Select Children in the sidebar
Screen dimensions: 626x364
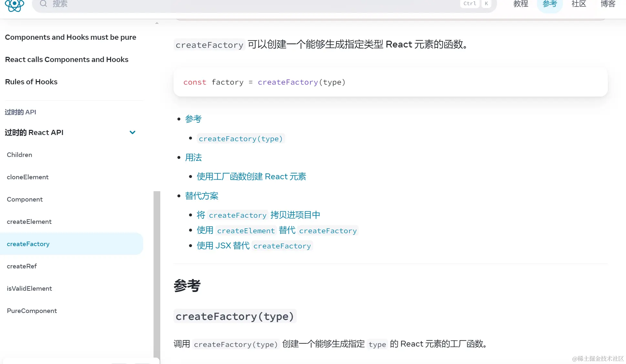click(x=19, y=155)
